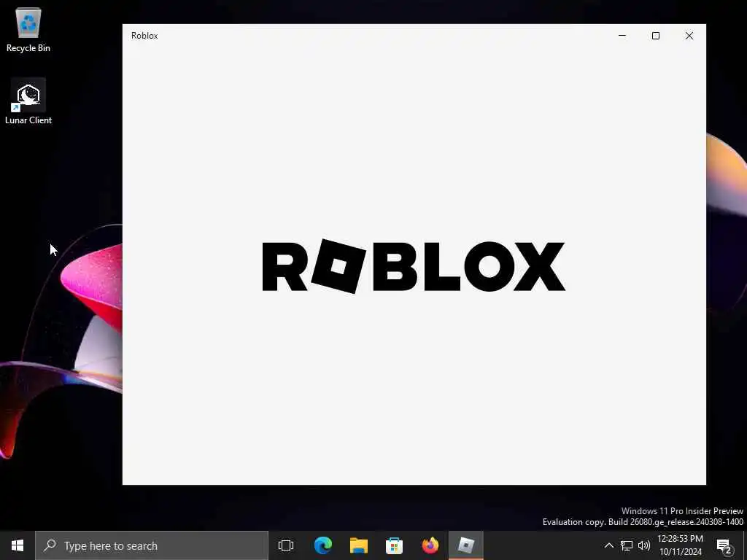The image size is (747, 560).
Task: Click the Roblox logo in the window
Action: (414, 266)
